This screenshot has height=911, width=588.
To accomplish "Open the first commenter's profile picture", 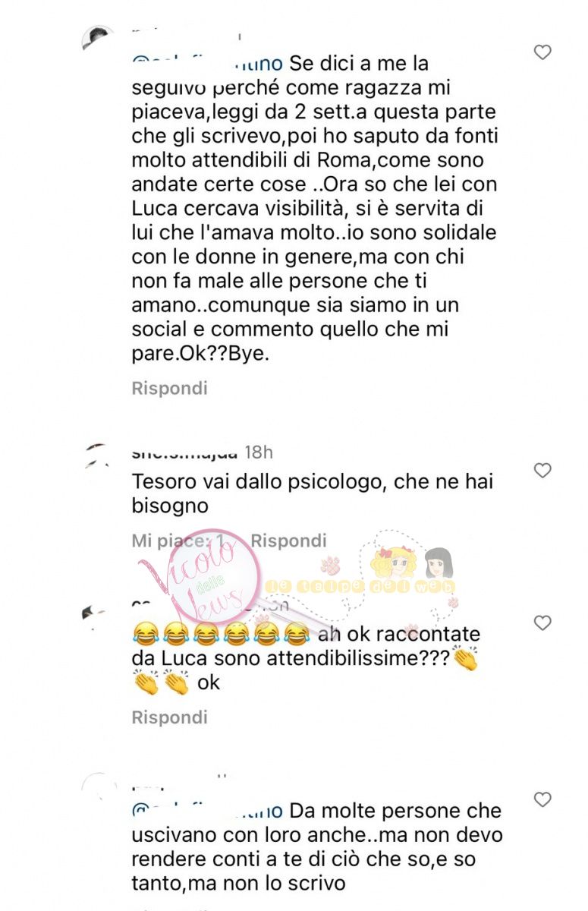I will 99,39.
